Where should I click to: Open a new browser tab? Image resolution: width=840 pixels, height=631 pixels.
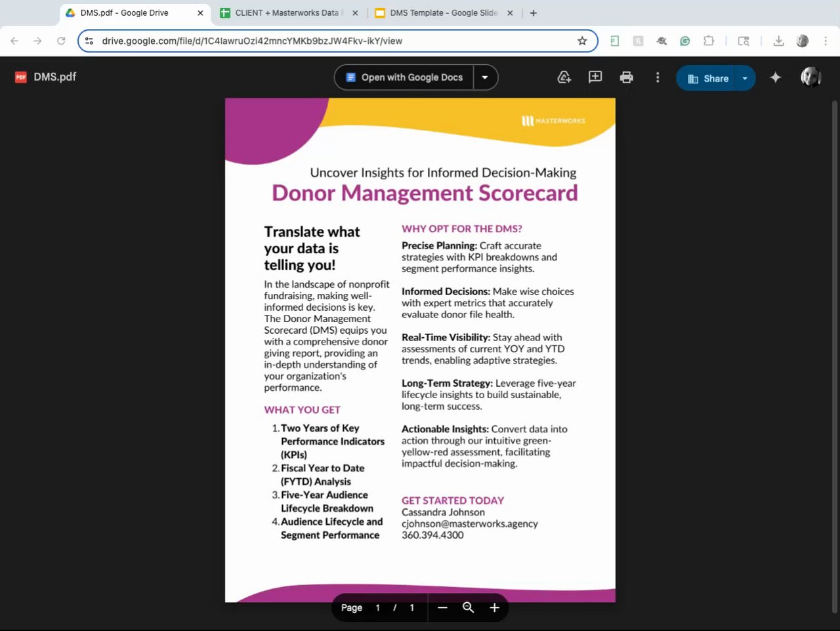[x=534, y=13]
